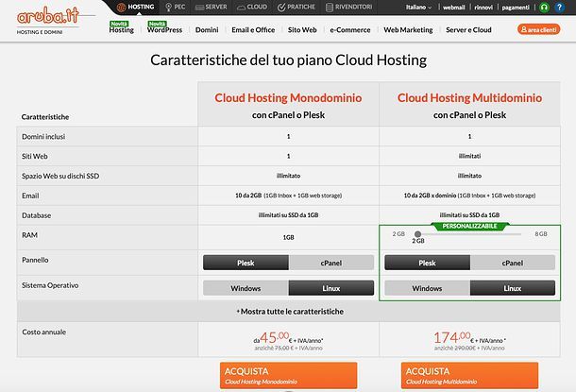This screenshot has width=576, height=392.
Task: Click ACQUISTA Cloud Hosting Multidominio button
Action: (469, 375)
